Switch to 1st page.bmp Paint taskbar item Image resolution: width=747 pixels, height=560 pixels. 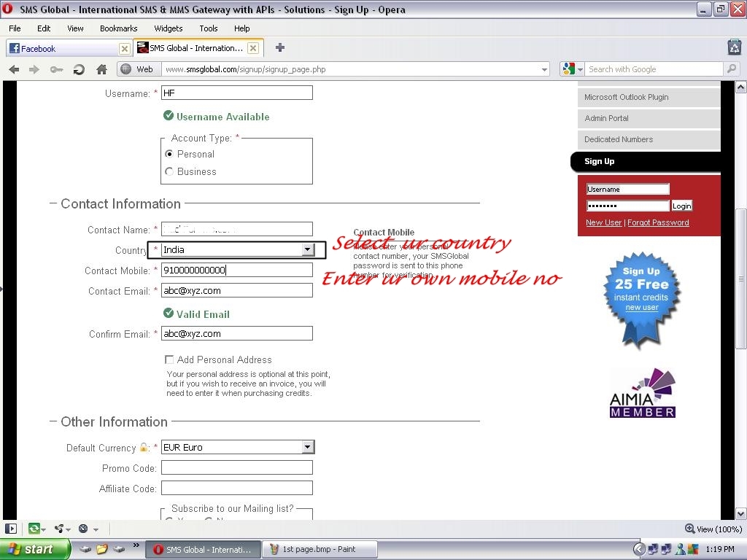pos(320,549)
